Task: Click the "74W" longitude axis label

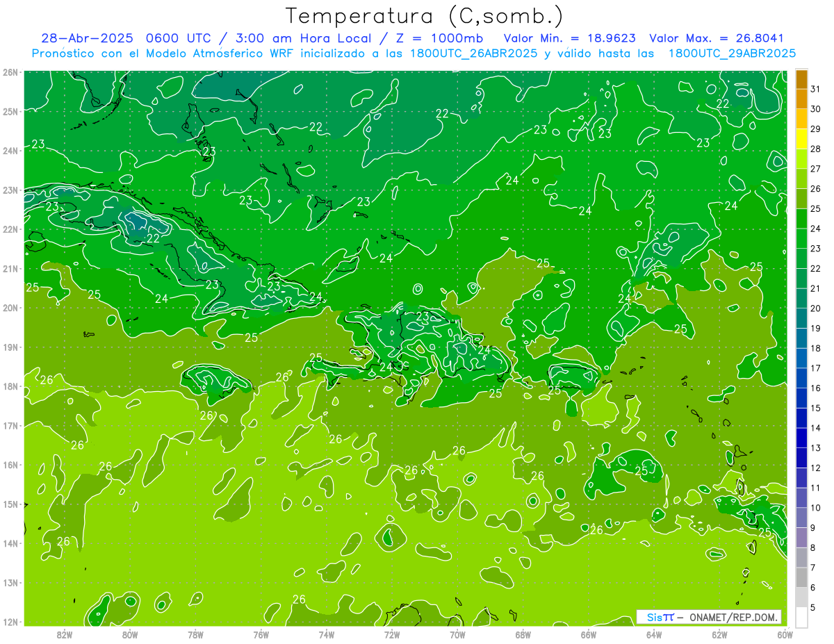Action: [327, 634]
